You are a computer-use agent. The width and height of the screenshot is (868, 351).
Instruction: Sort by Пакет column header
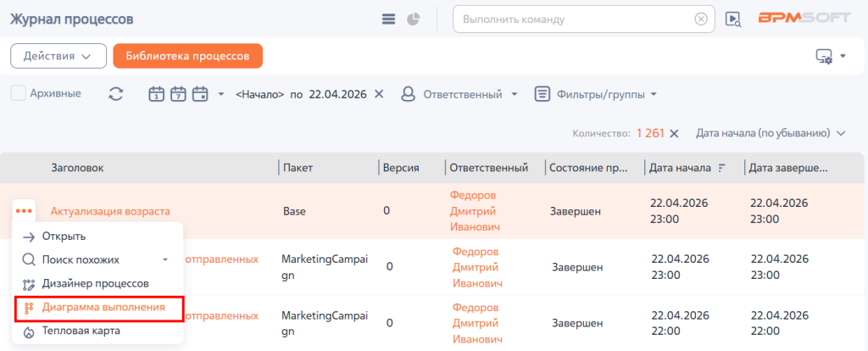[x=298, y=168]
